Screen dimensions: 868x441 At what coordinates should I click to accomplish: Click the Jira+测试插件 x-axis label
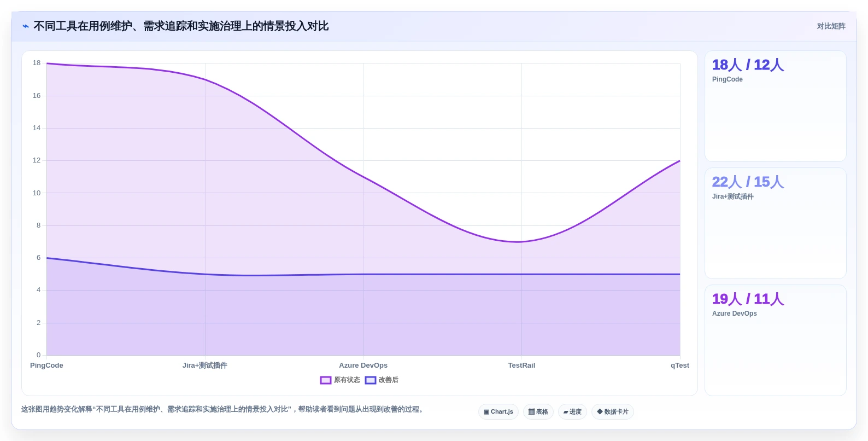(x=205, y=365)
